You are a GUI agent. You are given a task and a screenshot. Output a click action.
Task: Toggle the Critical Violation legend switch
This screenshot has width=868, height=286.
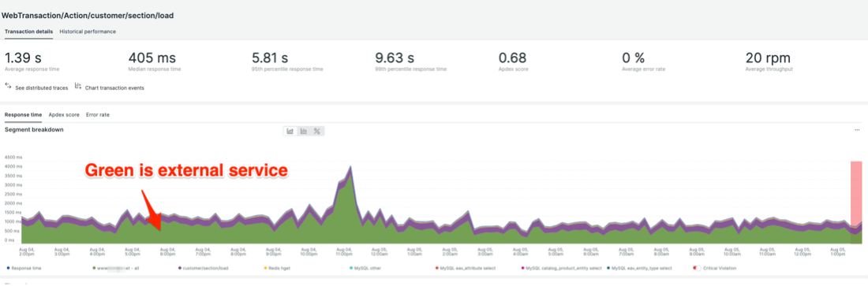[x=697, y=268]
